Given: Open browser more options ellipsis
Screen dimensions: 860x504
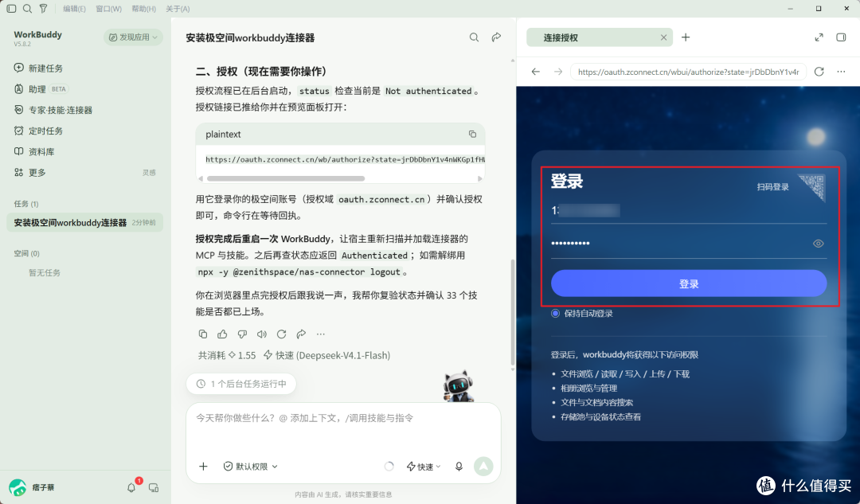Looking at the screenshot, I should pos(841,72).
